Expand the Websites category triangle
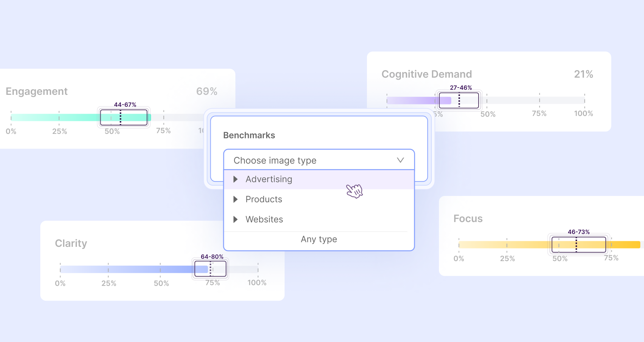This screenshot has width=644, height=342. tap(235, 219)
